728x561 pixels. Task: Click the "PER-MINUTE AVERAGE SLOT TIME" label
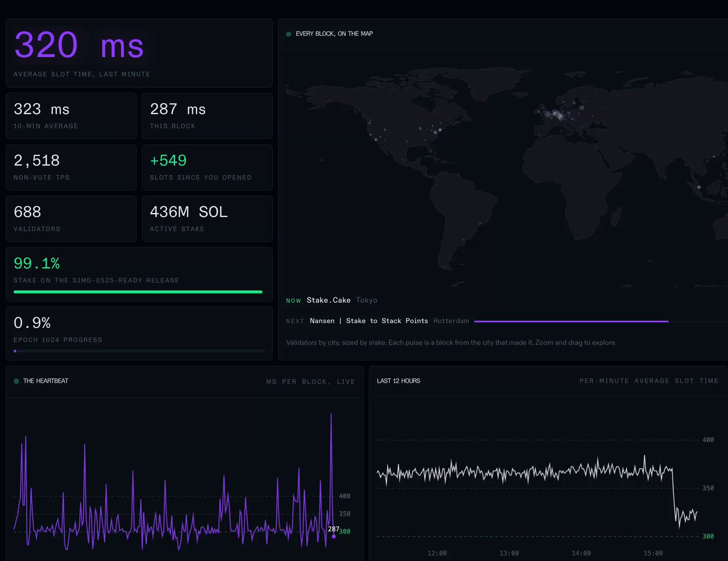(x=649, y=381)
